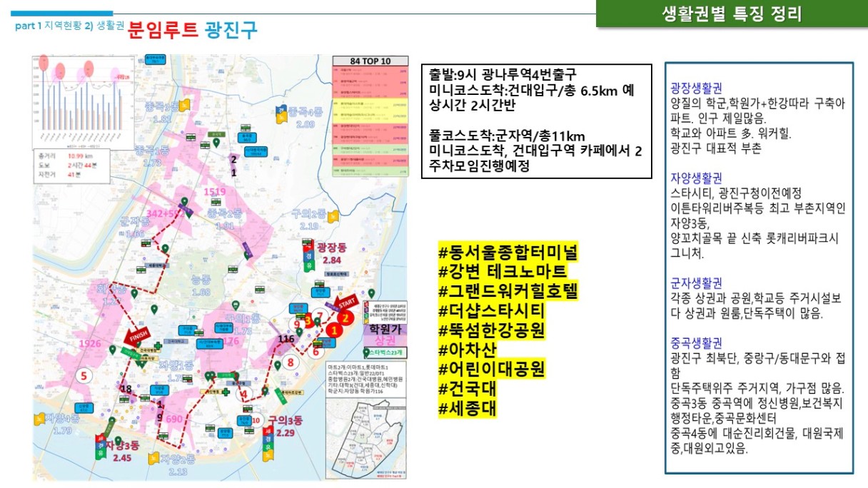Select the #강변 테크노마트 hashtag
Screen dimensions: 868x488
coord(503,271)
